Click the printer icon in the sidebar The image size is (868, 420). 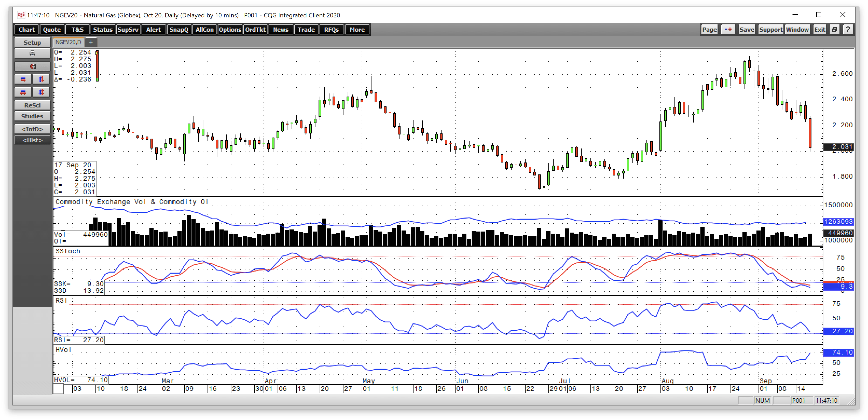[x=32, y=53]
